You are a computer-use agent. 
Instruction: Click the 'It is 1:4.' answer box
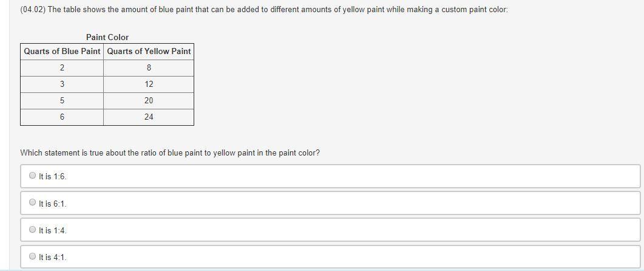pos(330,230)
